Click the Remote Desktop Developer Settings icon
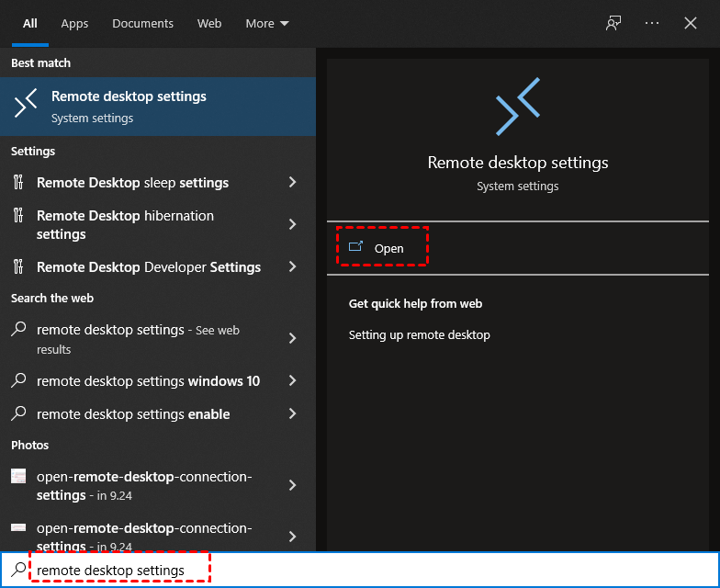This screenshot has height=588, width=720. tap(18, 266)
